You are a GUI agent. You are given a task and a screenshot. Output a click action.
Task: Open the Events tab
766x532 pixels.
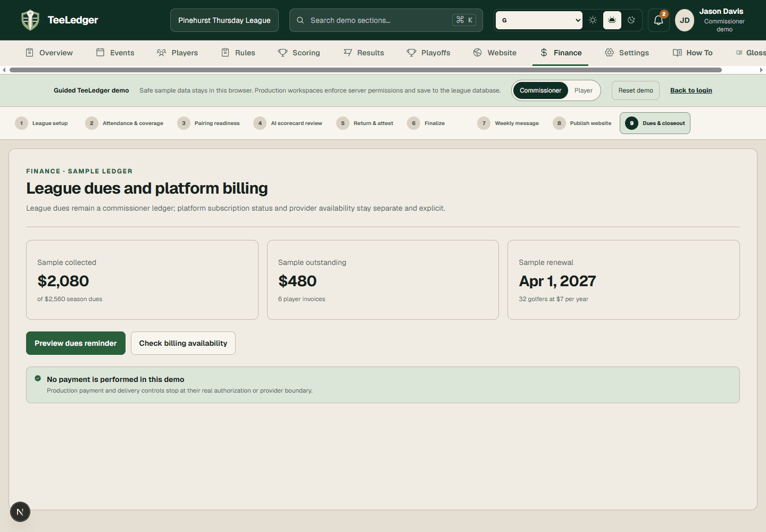[x=115, y=53]
